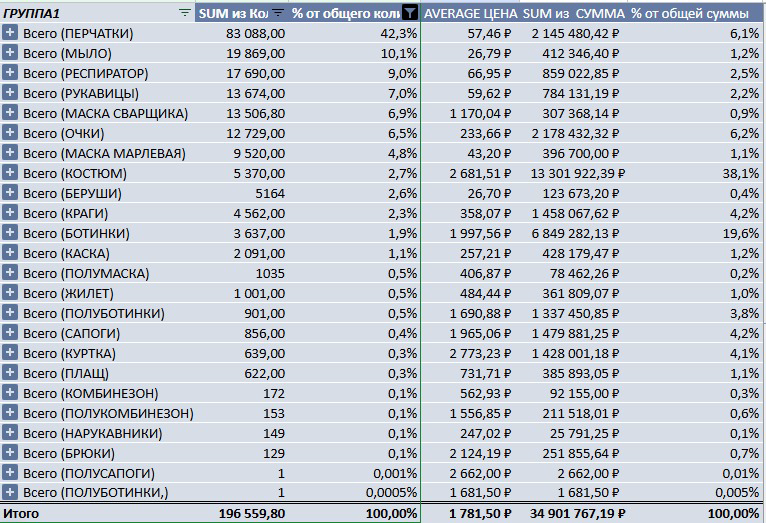Select the КОСТЮМ sum cell 13 301 922,39 ₽
This screenshot has width=766, height=523.
click(572, 173)
